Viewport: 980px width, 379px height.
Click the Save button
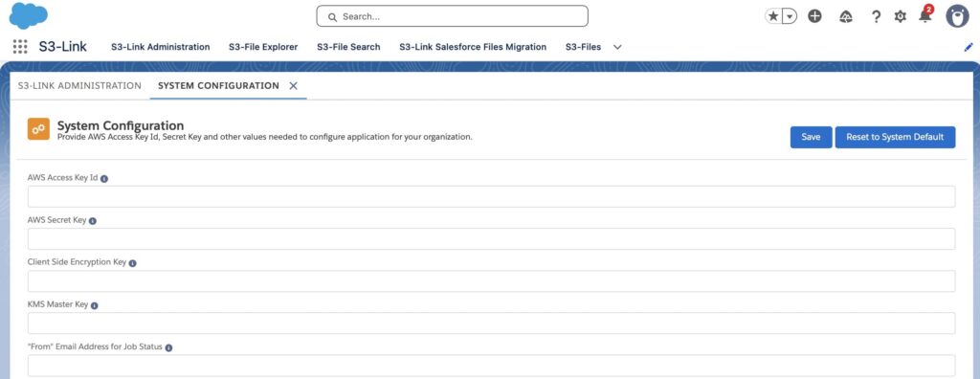(812, 137)
